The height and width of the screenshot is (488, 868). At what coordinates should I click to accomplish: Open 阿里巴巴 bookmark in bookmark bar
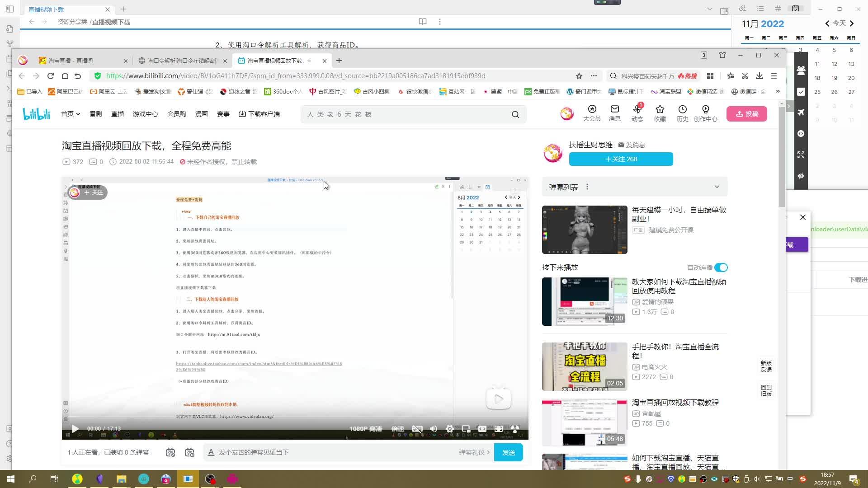(66, 91)
